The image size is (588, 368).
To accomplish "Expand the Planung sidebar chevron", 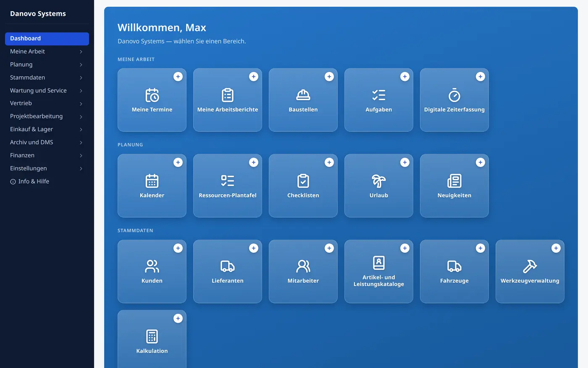I will tap(81, 65).
